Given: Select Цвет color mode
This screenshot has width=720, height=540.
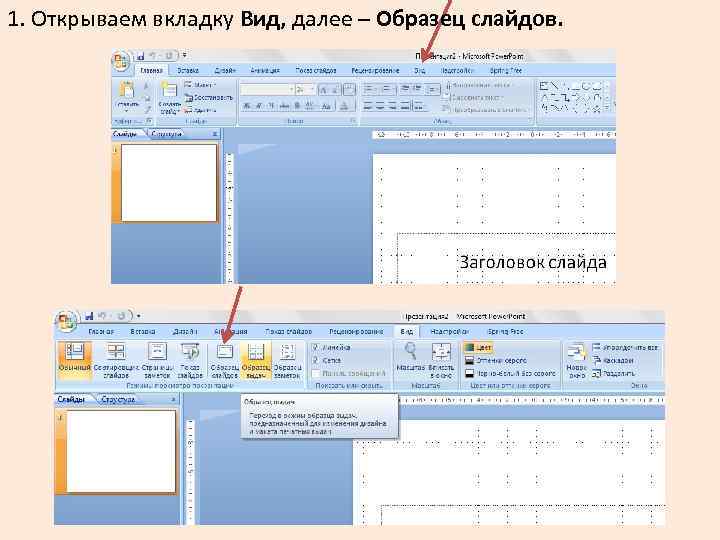Looking at the screenshot, I should [478, 348].
